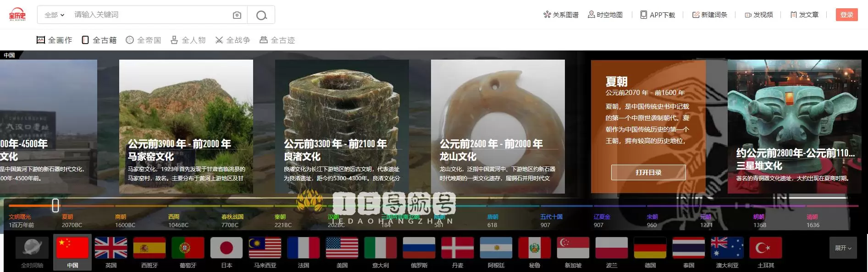
Task: Click the camera image-search icon
Action: [x=237, y=15]
